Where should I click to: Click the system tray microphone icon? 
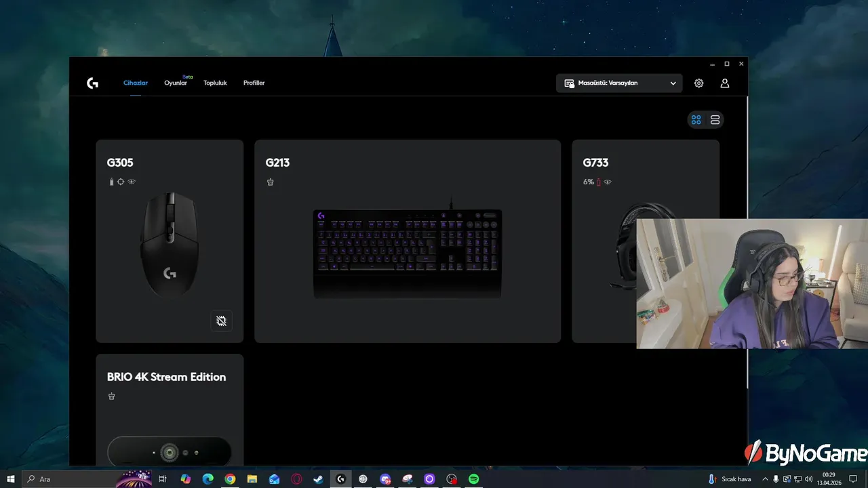776,479
